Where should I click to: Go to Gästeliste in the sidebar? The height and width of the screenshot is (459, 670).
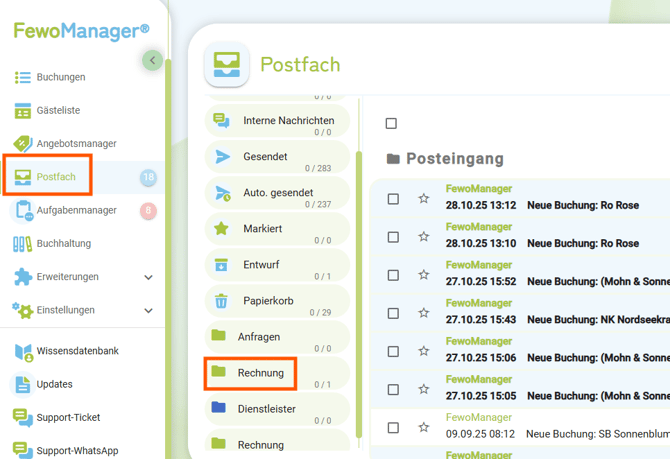(59, 111)
